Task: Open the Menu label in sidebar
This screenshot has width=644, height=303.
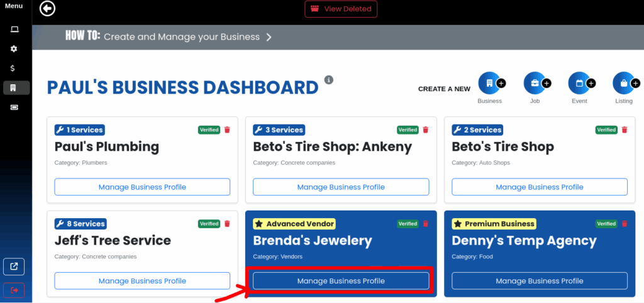Action: pos(14,6)
